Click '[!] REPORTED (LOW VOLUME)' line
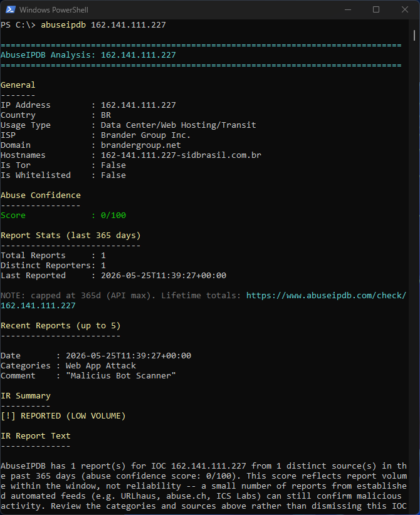The height and width of the screenshot is (515, 420). click(63, 416)
